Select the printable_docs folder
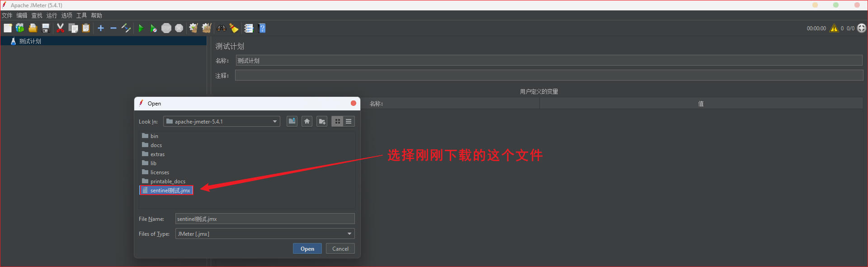The image size is (868, 267). [x=164, y=181]
